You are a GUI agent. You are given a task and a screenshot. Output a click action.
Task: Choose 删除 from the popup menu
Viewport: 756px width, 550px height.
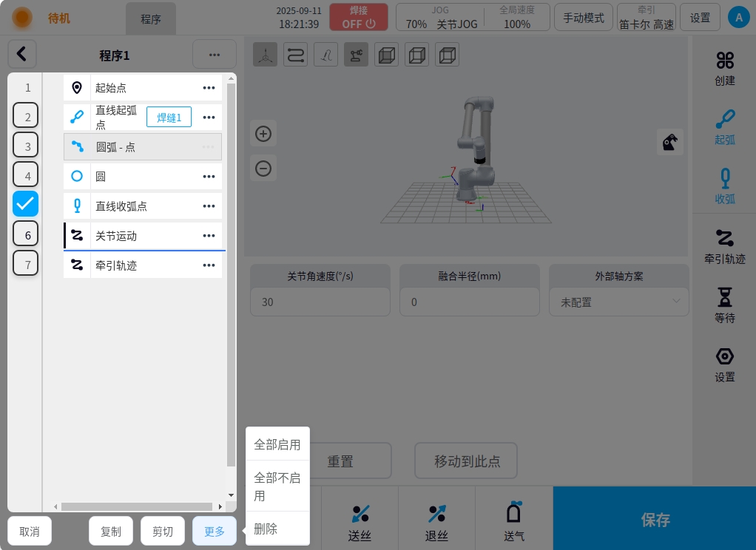coord(266,529)
